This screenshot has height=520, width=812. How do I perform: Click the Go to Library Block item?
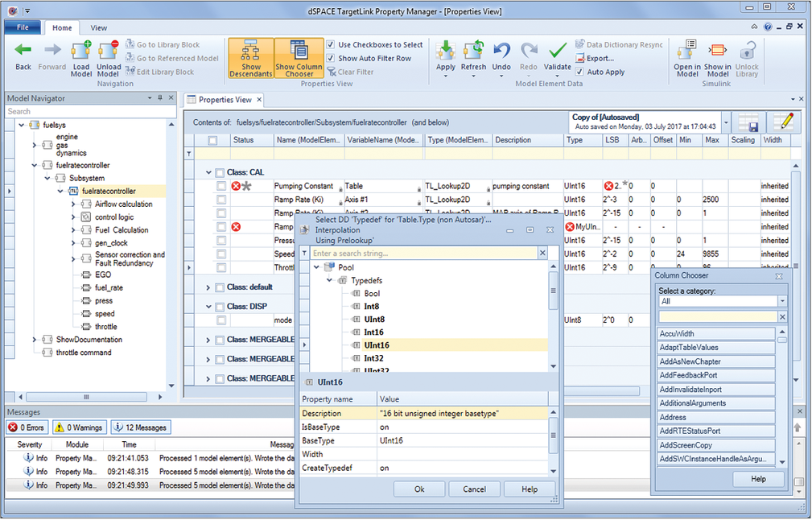pyautogui.click(x=163, y=45)
